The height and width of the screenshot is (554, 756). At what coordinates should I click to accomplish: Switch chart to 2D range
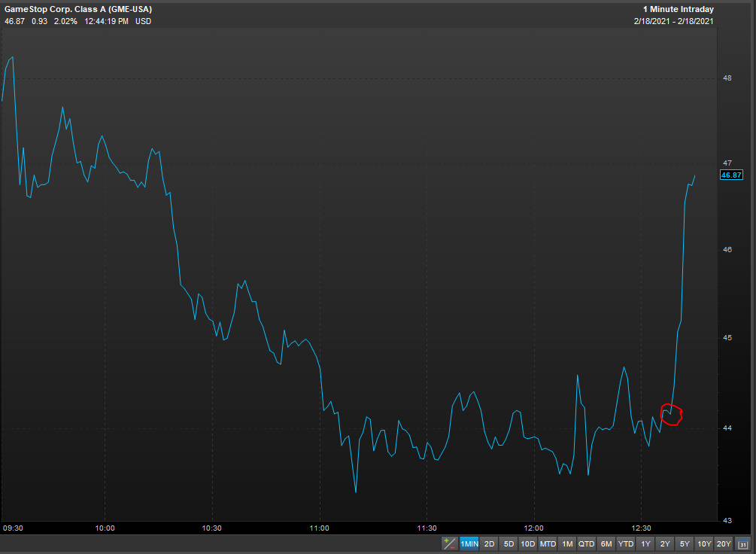pos(489,543)
